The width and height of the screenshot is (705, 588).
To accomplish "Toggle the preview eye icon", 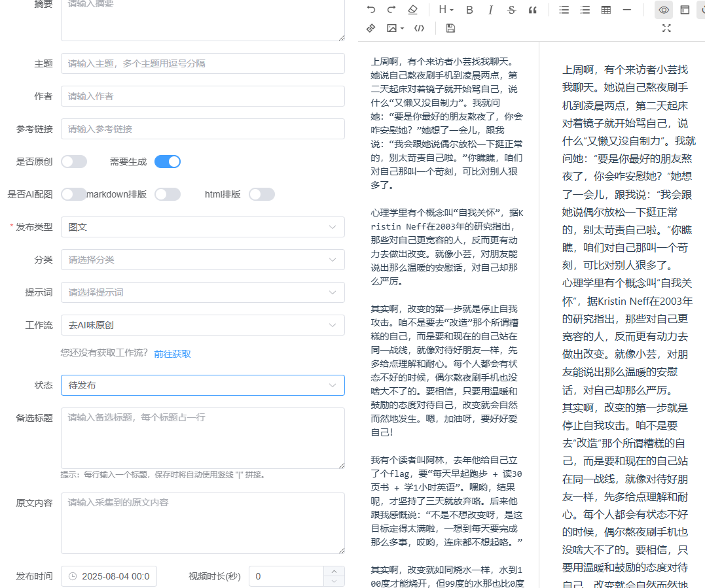I will click(x=664, y=9).
